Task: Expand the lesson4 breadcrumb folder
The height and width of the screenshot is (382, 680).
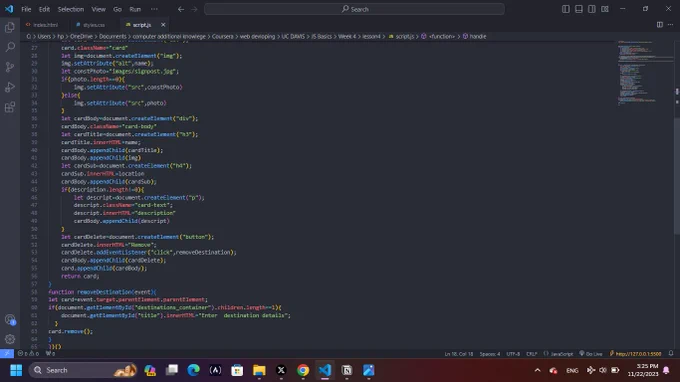Action: click(371, 36)
